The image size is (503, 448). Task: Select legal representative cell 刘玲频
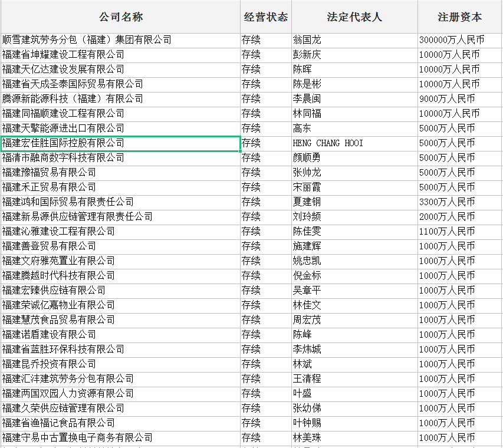(x=354, y=217)
